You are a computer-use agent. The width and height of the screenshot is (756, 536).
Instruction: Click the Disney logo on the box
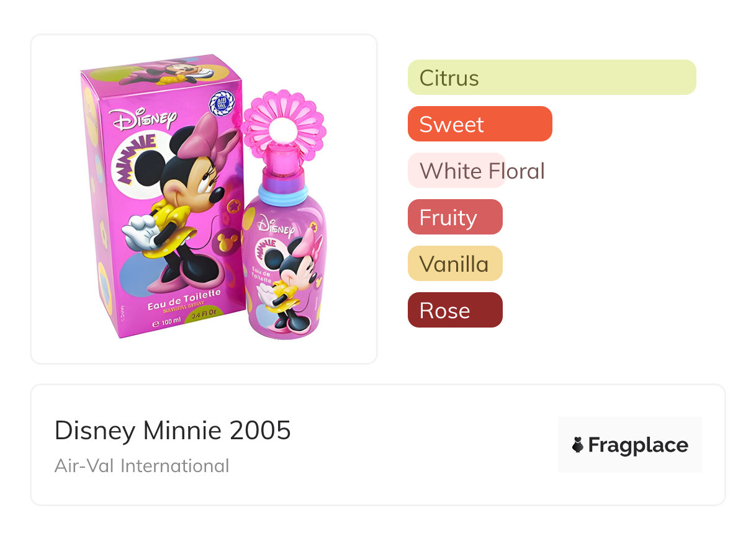(x=142, y=120)
